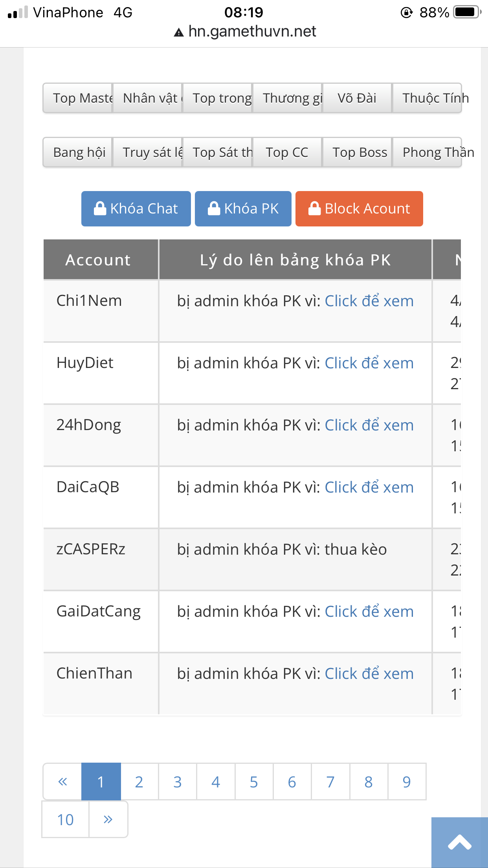Open the Bang hội tab

[78, 152]
